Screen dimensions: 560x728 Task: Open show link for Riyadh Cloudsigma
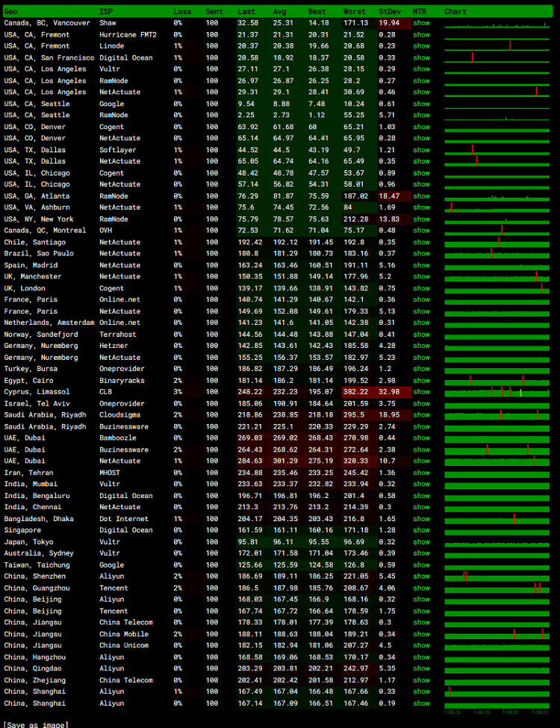[x=421, y=414]
